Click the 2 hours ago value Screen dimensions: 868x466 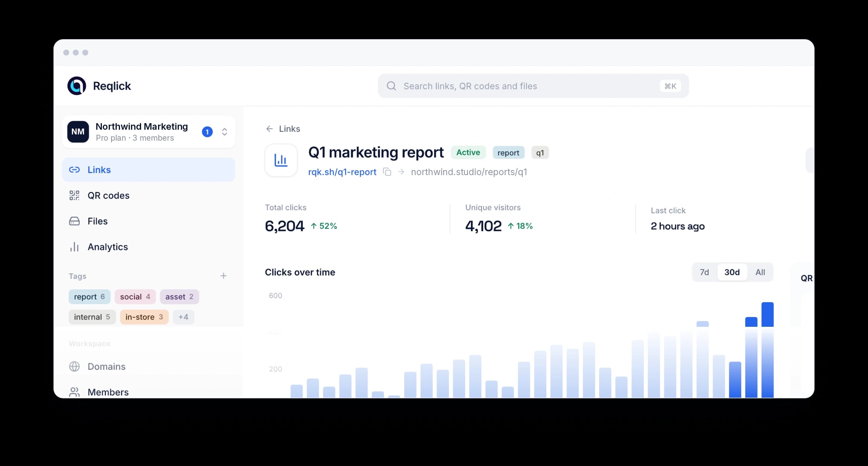pos(677,226)
